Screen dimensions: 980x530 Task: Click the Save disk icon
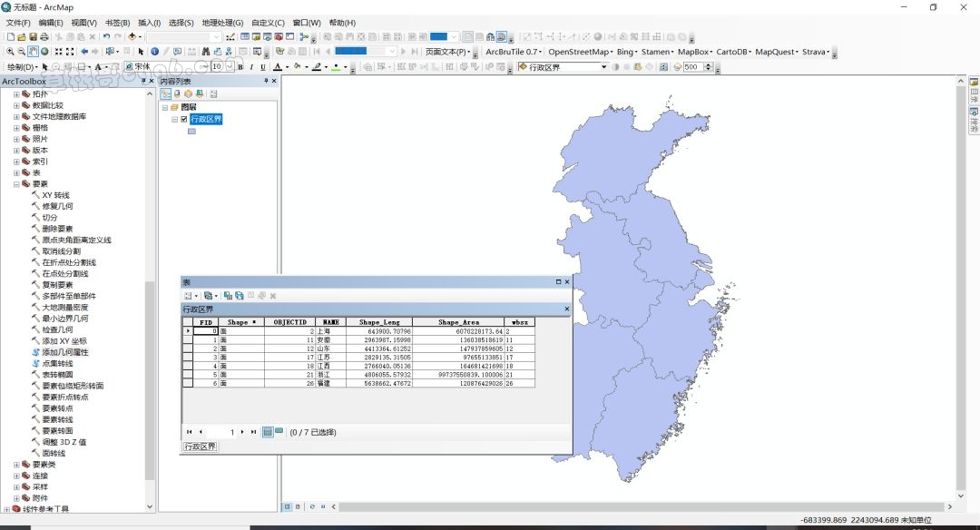[x=33, y=37]
